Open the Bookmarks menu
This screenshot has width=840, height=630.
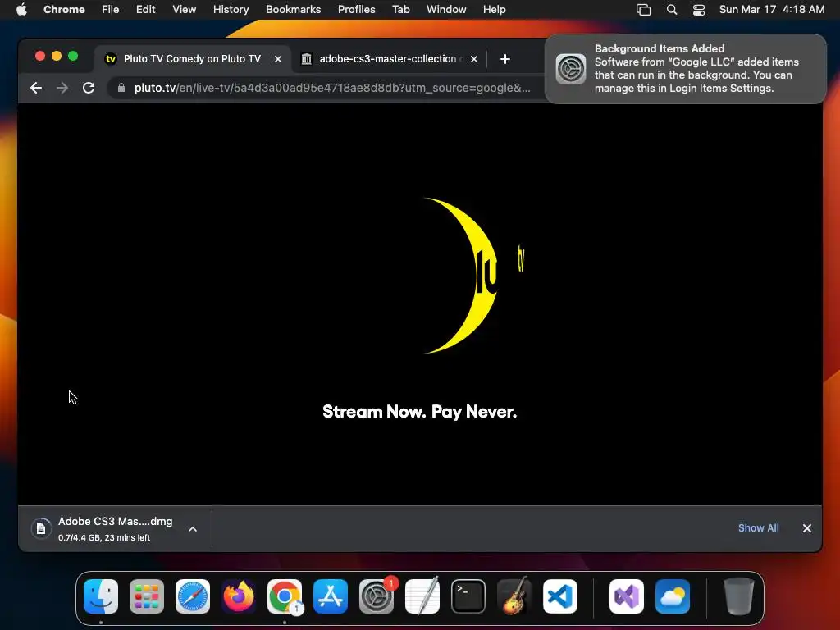click(x=293, y=9)
